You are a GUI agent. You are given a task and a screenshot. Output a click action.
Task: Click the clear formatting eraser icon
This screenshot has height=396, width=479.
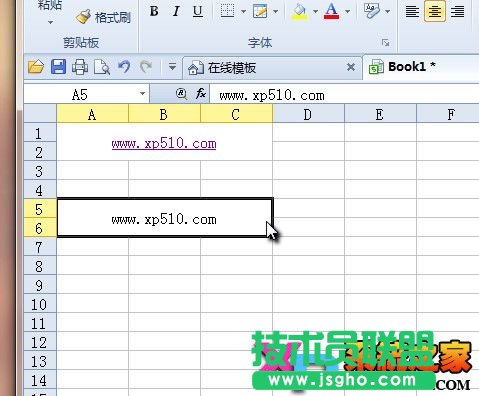372,11
